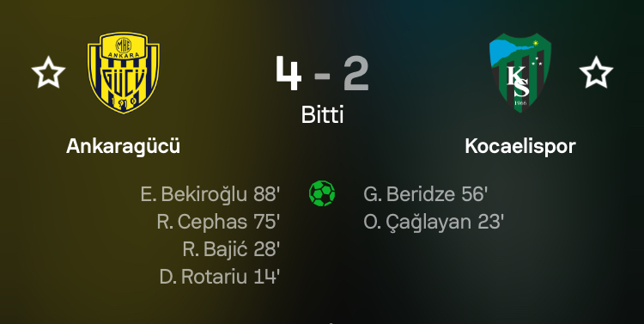This screenshot has height=324, width=644.
Task: Open the Ankaragücü club crest
Action: [x=123, y=72]
